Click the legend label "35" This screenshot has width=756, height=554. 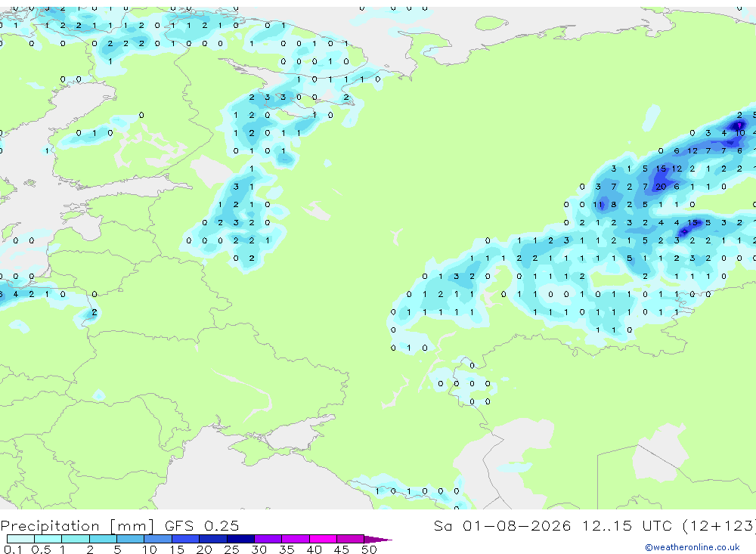click(x=287, y=549)
